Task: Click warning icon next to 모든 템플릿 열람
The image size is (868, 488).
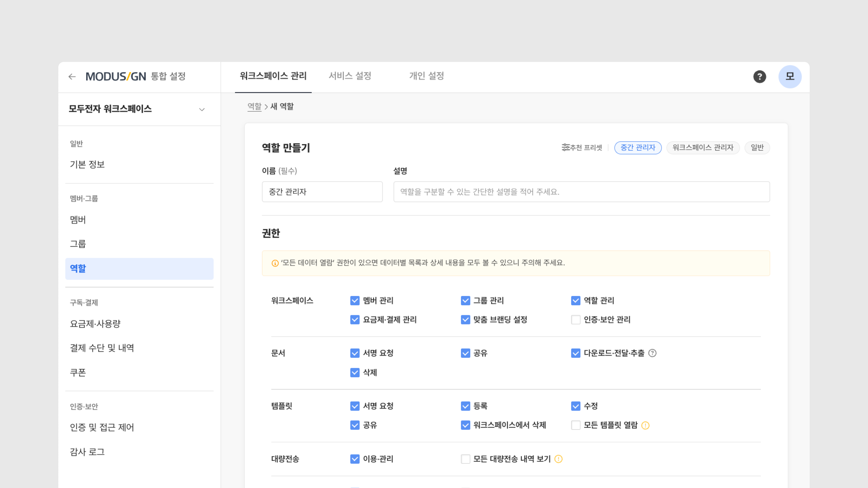Action: [645, 425]
